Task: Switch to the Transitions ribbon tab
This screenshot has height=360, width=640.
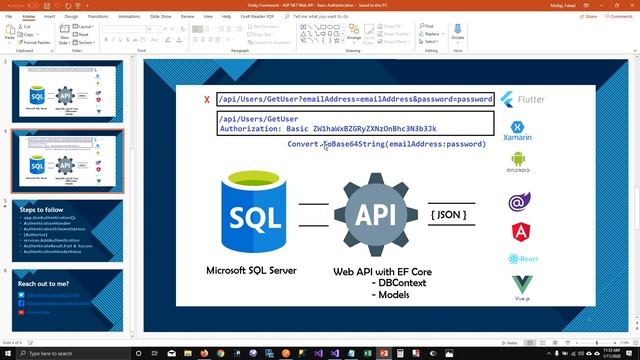Action: [98, 16]
